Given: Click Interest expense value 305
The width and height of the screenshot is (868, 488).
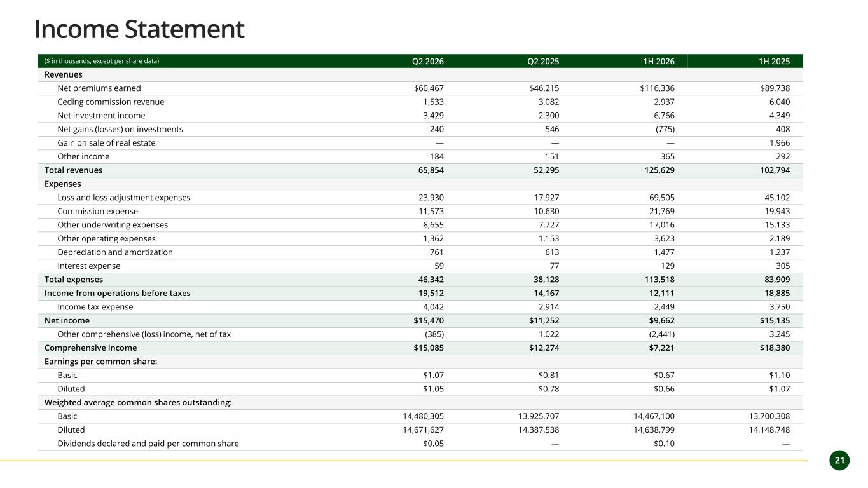Looking at the screenshot, I should [783, 266].
